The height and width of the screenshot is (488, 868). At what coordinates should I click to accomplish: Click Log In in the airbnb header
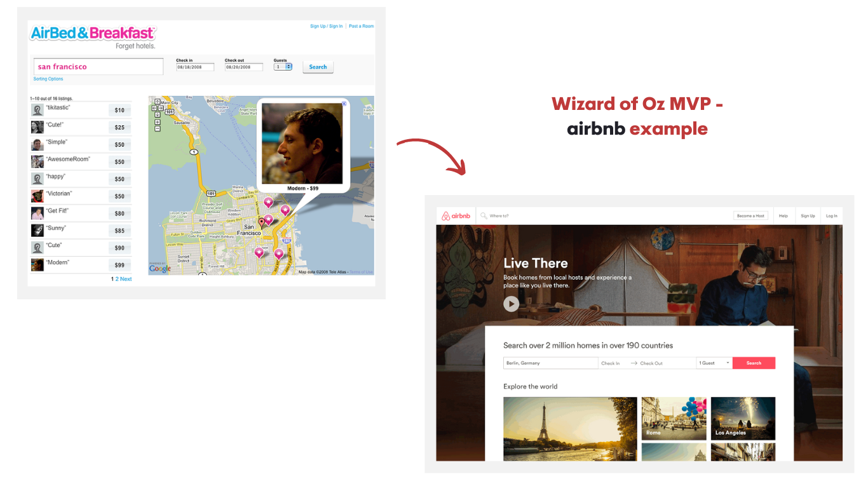click(x=832, y=216)
